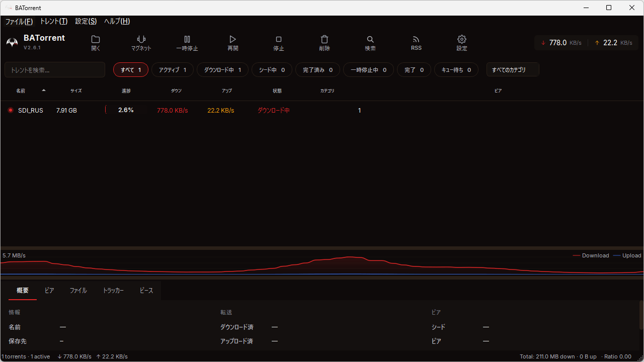Sort by アップ column header
This screenshot has height=362, width=644.
(x=227, y=91)
